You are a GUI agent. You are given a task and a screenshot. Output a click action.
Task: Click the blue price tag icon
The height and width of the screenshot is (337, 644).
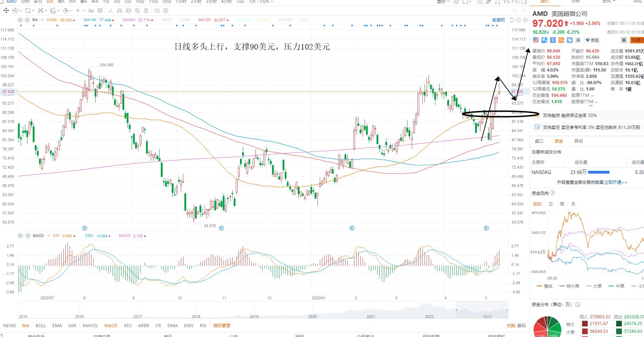click(x=570, y=40)
